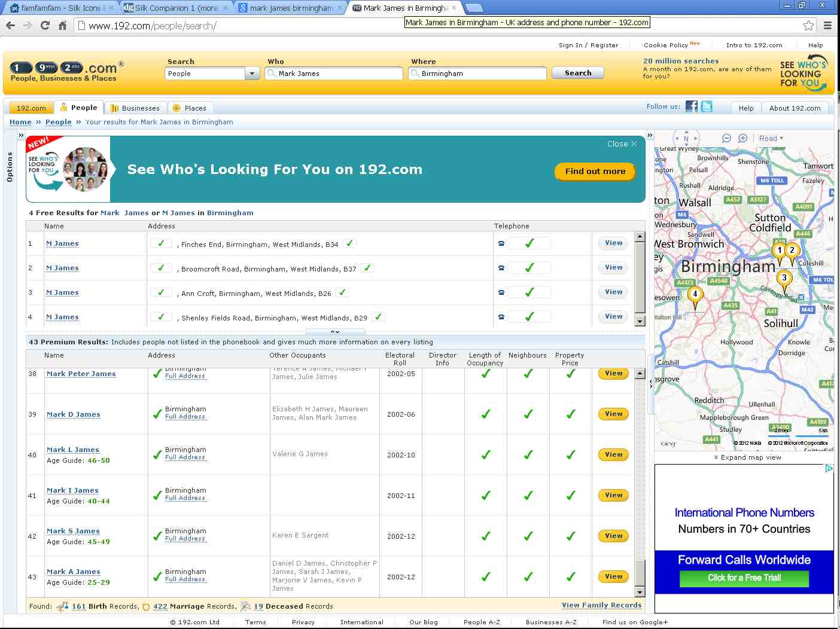This screenshot has height=629, width=840.
Task: Click address tick box before Ann Croft
Action: point(161,292)
